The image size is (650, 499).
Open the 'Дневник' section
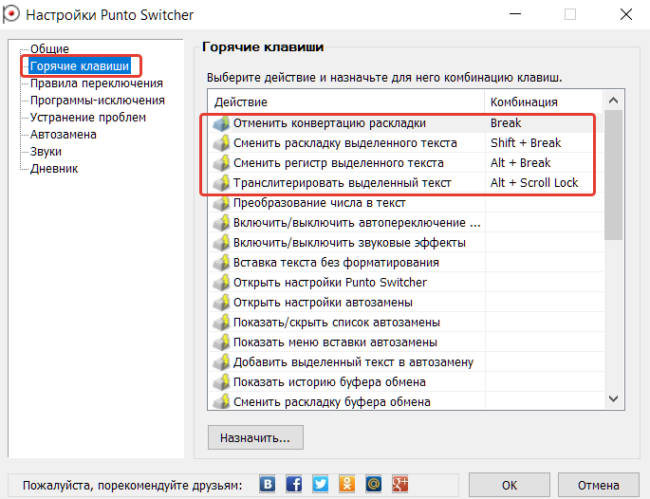(x=54, y=169)
